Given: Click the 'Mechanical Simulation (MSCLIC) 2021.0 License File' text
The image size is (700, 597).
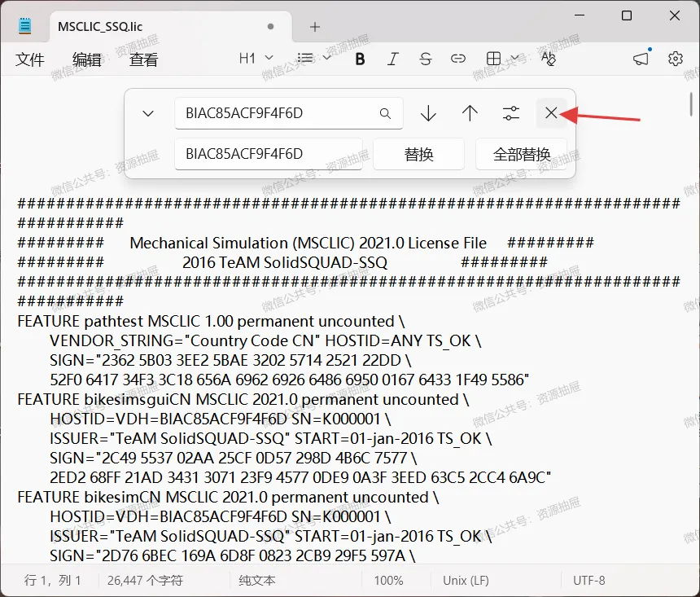Looking at the screenshot, I should [x=308, y=243].
